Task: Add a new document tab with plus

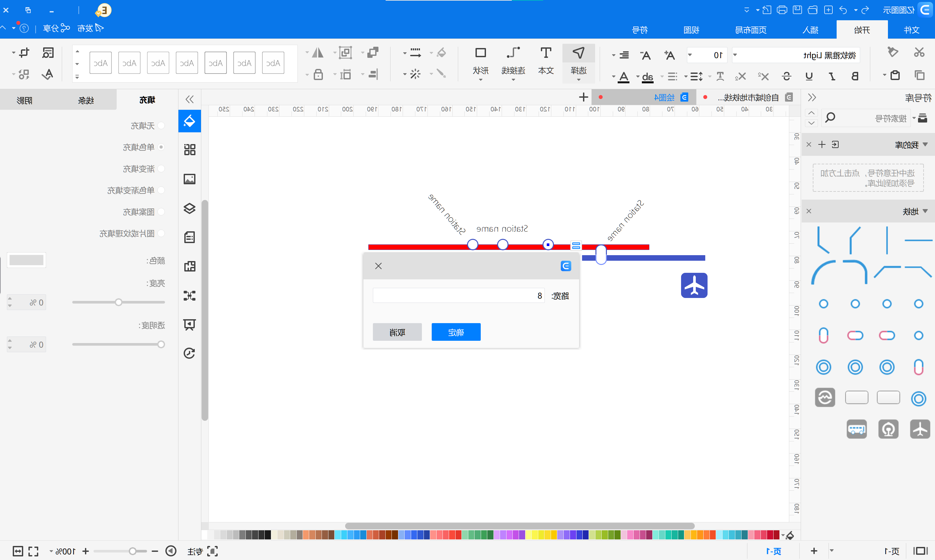Action: point(583,97)
